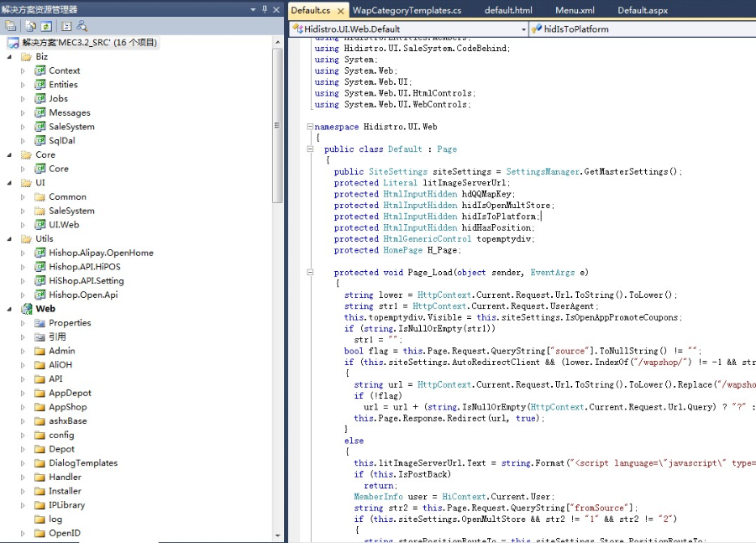Screen dimensions: 756x543
Task: Expand the AppDepot folder
Action: click(23, 393)
